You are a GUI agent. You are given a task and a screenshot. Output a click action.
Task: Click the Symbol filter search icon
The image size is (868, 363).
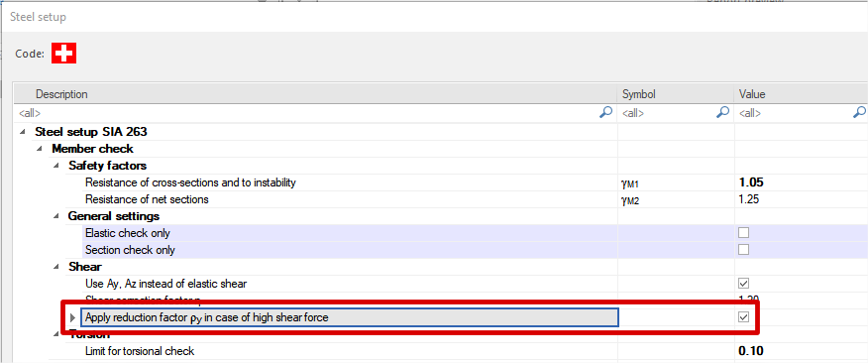tap(723, 112)
